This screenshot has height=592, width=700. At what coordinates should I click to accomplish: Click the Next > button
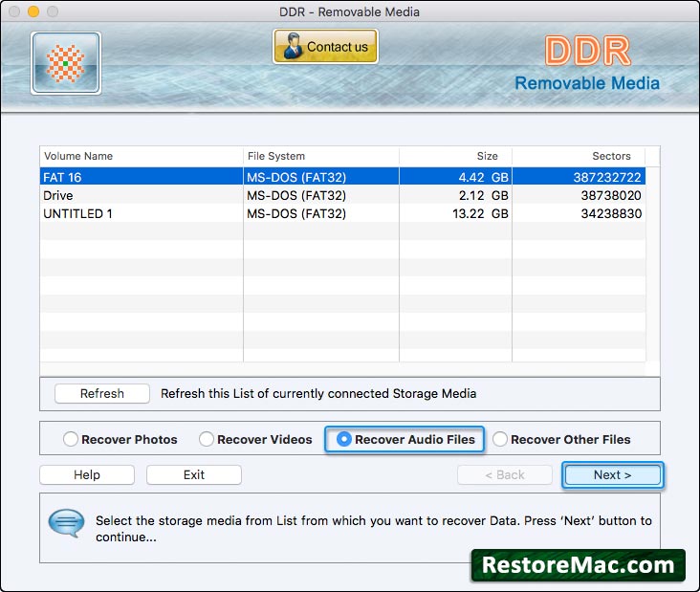(x=612, y=474)
